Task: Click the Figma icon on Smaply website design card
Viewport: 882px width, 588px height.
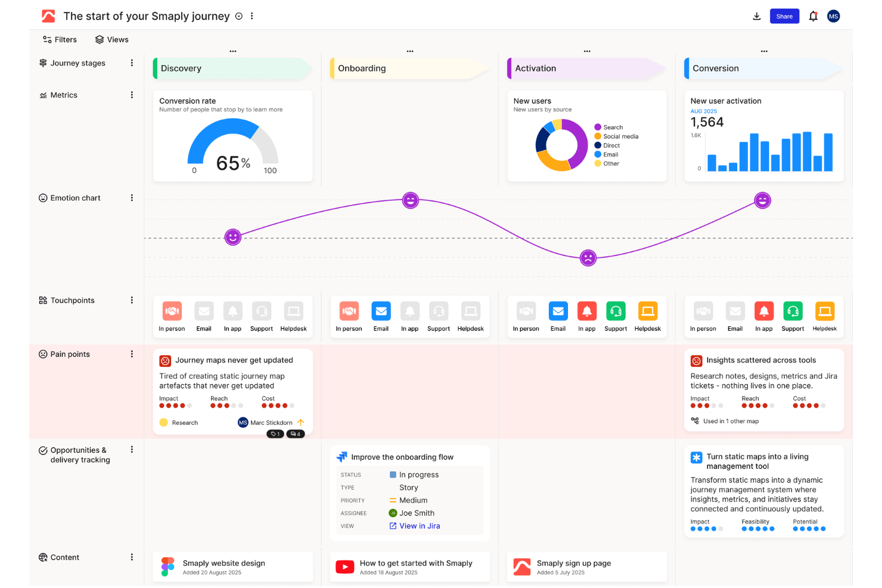Action: click(x=166, y=567)
